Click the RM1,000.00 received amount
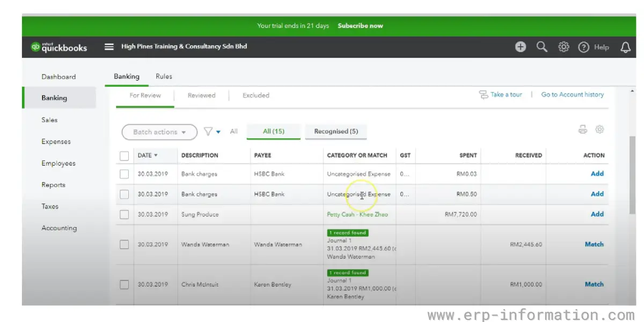Image resolution: width=644 pixels, height=322 pixels. point(526,284)
